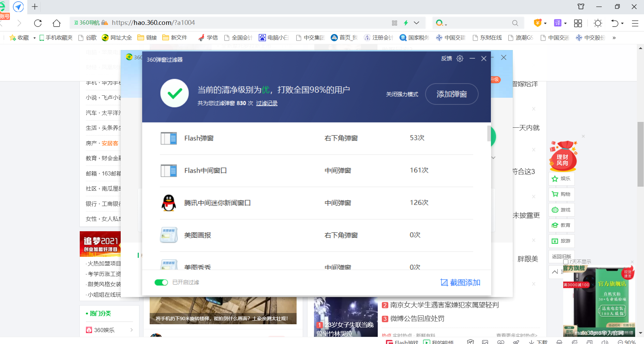This screenshot has width=644, height=344.
Task: Click the QQ penguin icon for 腾讯中间迷你新闻窗口
Action: click(x=169, y=203)
